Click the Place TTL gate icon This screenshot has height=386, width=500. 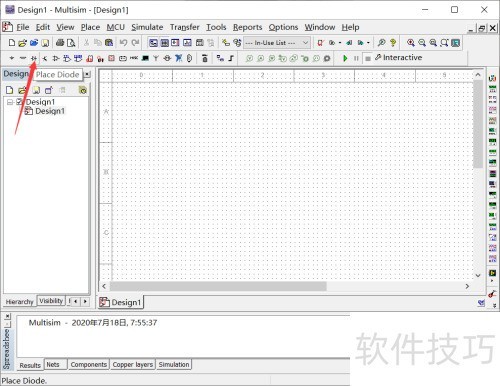[x=67, y=58]
